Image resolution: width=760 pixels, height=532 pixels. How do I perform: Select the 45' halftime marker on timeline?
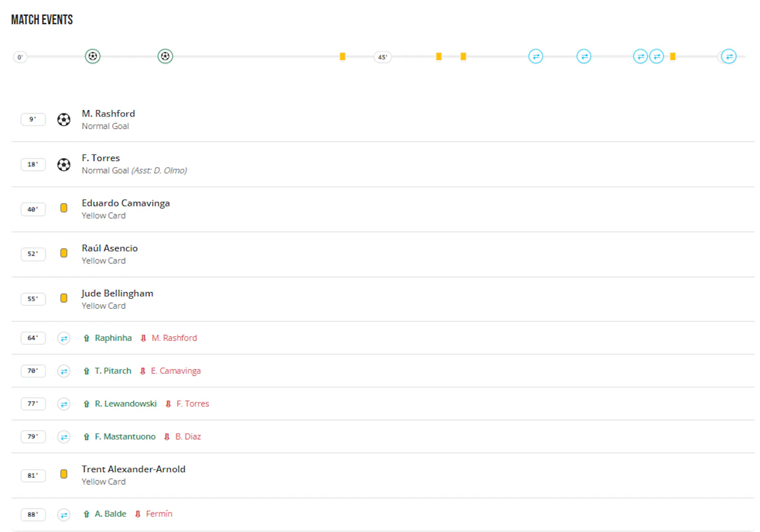pos(382,57)
